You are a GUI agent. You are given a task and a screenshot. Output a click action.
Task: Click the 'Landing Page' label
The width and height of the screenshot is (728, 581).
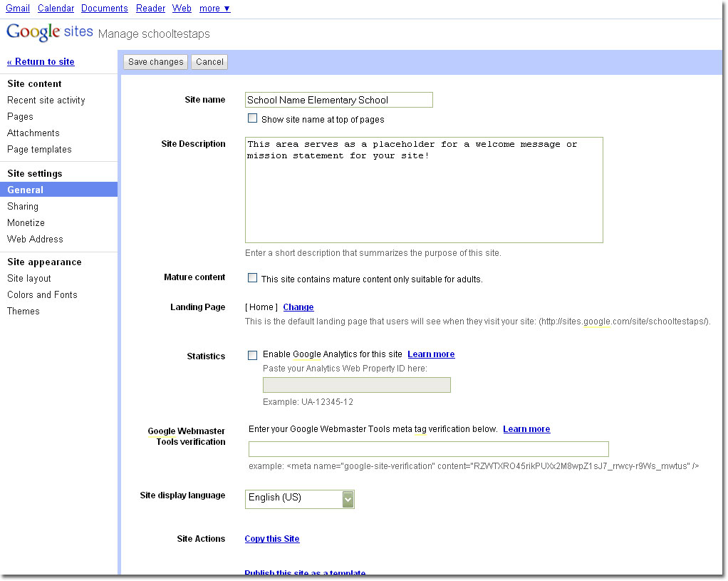click(198, 307)
